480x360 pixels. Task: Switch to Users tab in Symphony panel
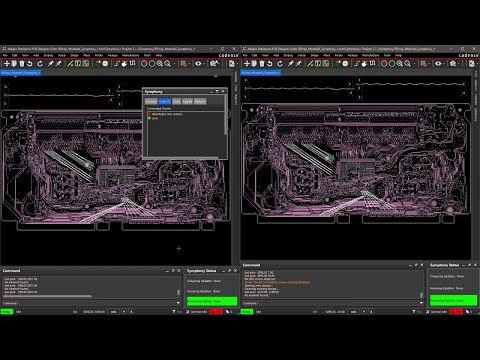(x=165, y=101)
